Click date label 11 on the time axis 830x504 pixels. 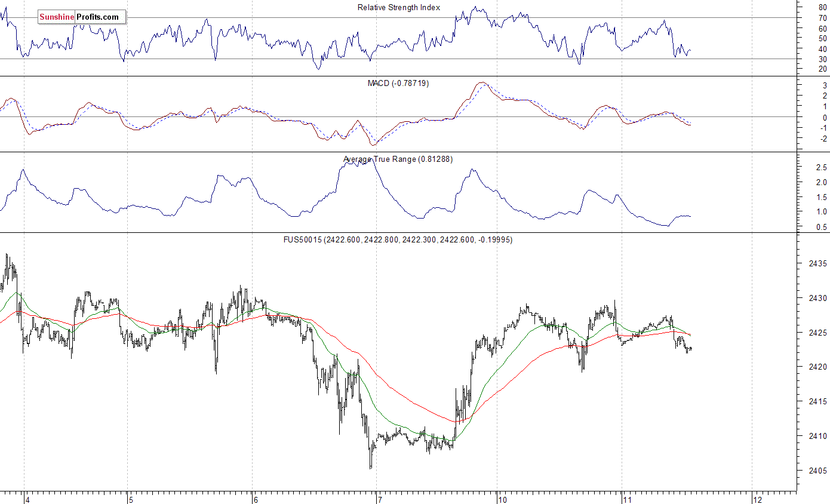628,499
